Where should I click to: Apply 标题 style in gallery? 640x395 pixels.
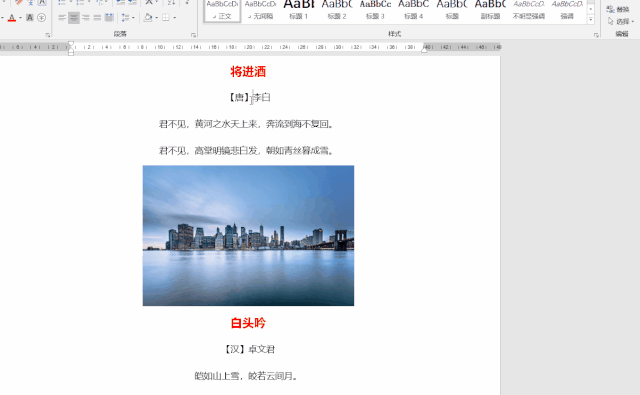452,11
